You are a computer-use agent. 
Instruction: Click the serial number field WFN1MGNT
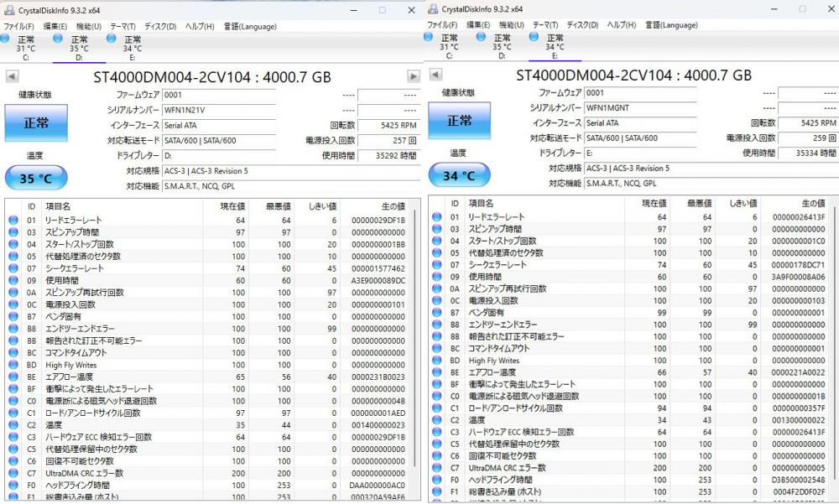pyautogui.click(x=640, y=107)
